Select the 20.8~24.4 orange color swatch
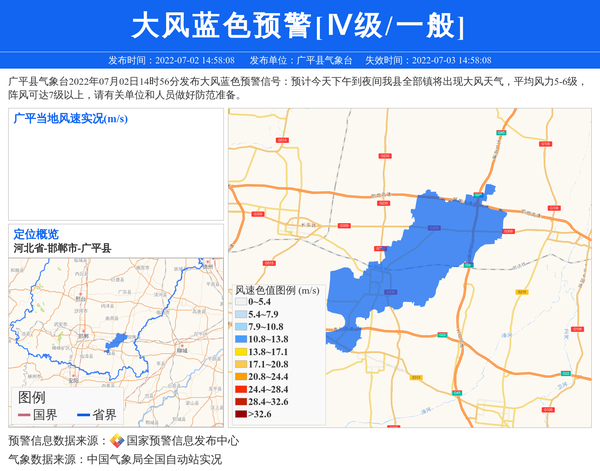This screenshot has height=471, width=600. [241, 376]
